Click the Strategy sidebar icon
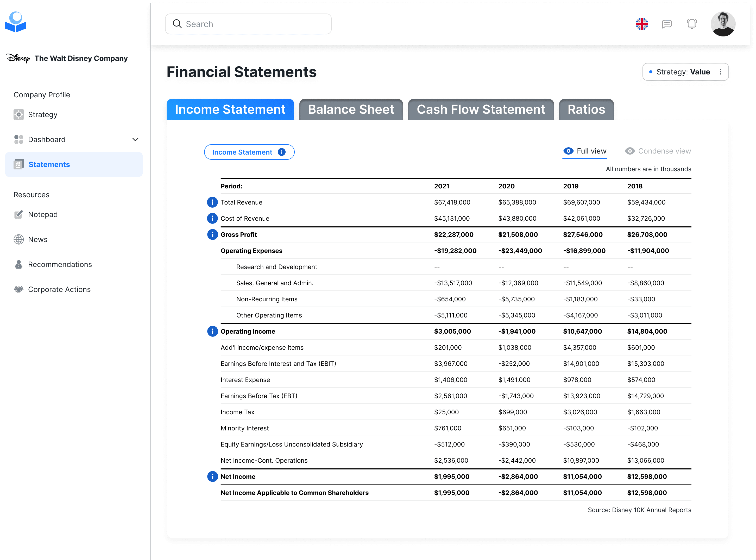Viewport: 756px width, 560px height. pos(19,114)
